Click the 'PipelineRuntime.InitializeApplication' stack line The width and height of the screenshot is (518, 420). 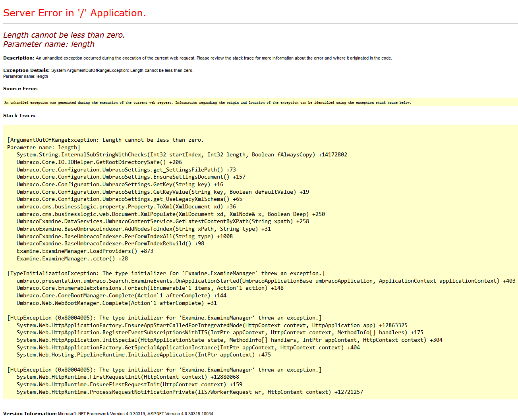tap(144, 354)
